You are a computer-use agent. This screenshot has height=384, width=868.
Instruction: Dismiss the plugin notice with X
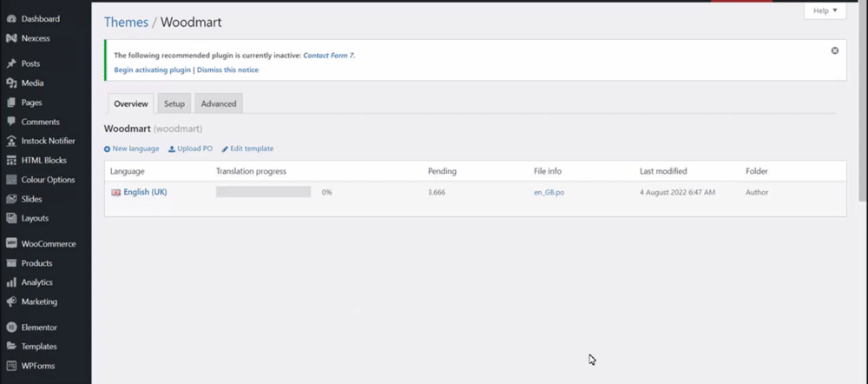835,50
